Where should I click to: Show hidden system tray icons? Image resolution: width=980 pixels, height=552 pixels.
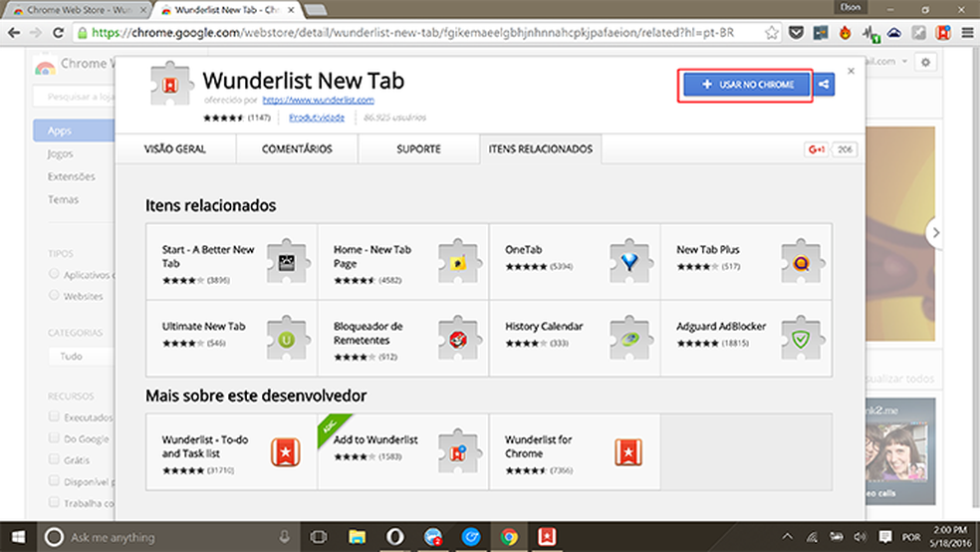pos(787,536)
